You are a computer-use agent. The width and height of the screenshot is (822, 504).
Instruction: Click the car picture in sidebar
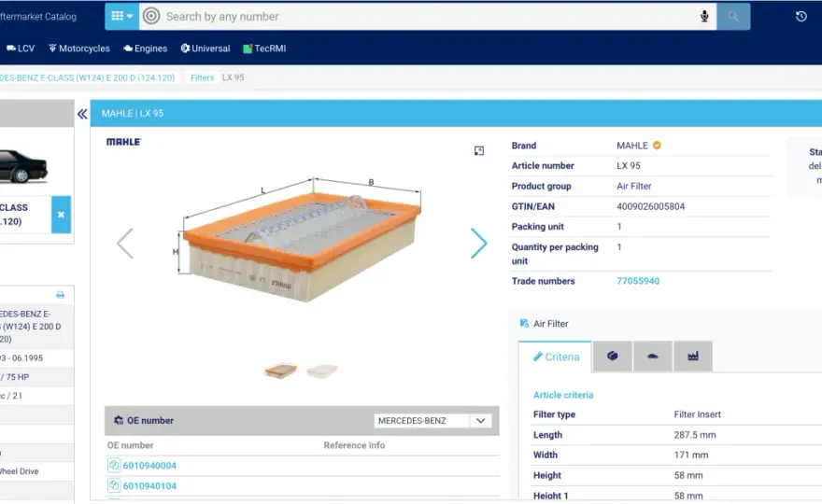pos(23,166)
